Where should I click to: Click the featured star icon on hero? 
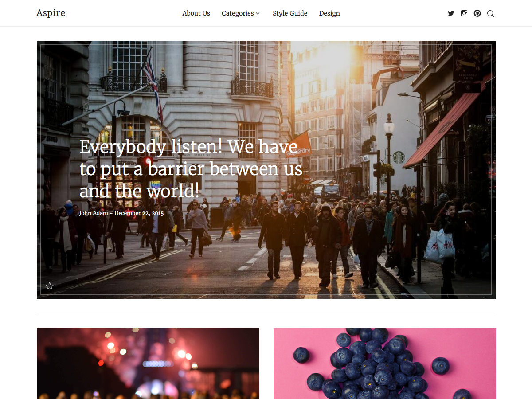pos(50,286)
